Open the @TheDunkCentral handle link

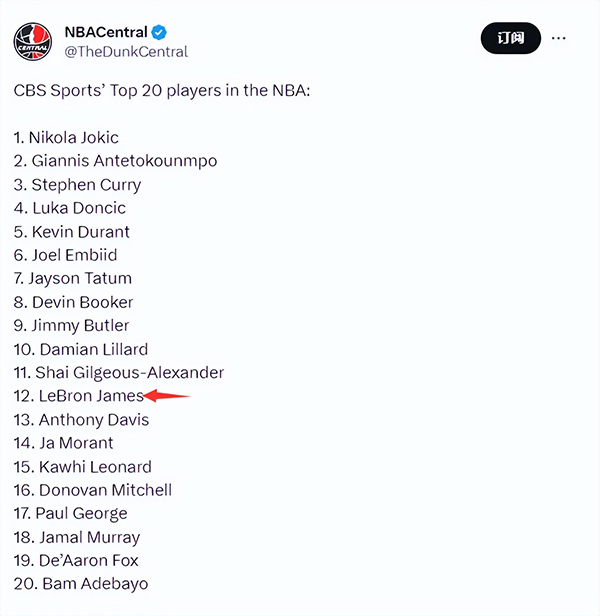tap(126, 52)
